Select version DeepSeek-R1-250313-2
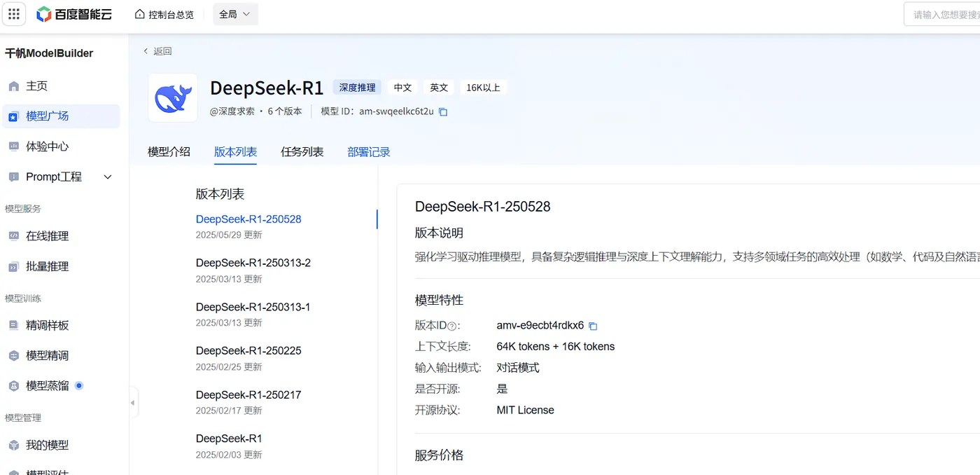 (253, 263)
